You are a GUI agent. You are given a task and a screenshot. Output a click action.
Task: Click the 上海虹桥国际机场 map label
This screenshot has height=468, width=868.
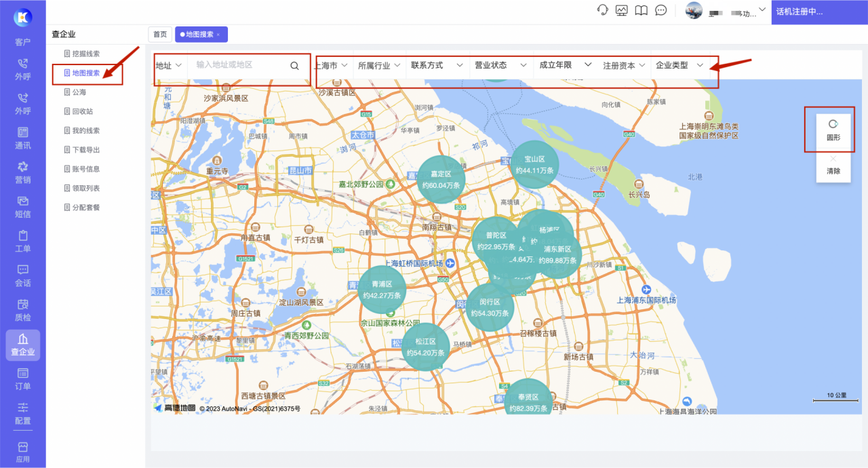tap(414, 263)
